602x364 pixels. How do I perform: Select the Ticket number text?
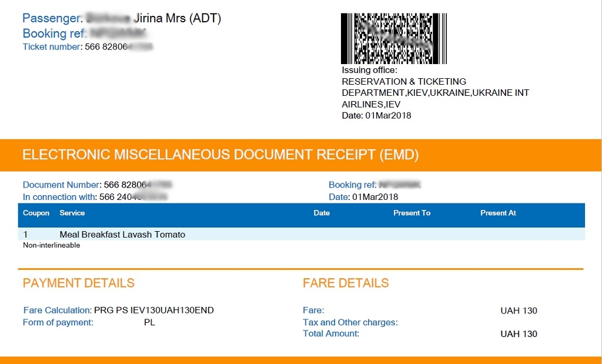88,47
